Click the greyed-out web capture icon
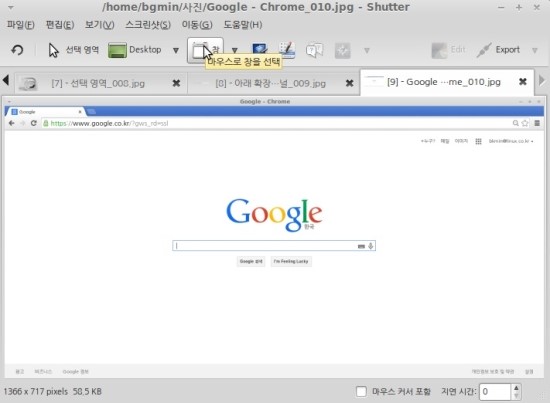This screenshot has width=550, height=403. (x=342, y=51)
